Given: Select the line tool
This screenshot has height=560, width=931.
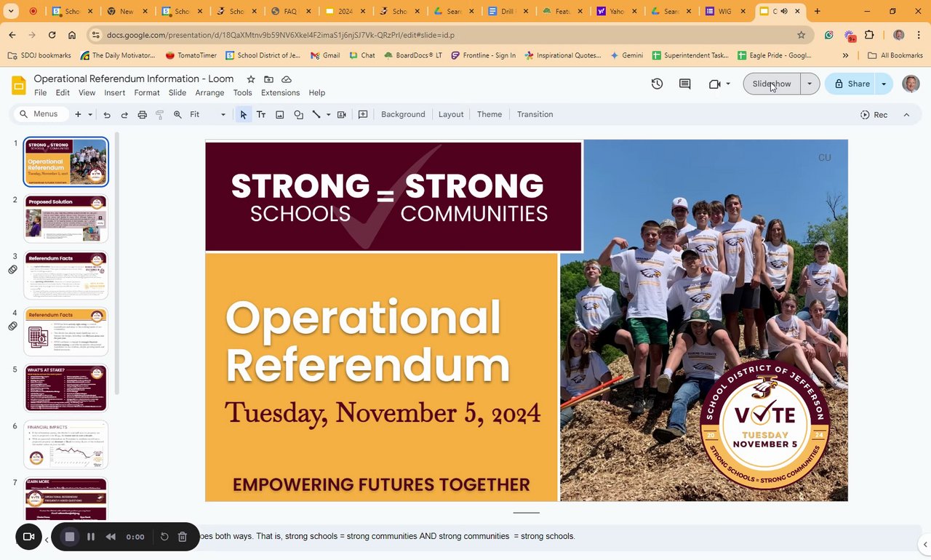Looking at the screenshot, I should [316, 114].
